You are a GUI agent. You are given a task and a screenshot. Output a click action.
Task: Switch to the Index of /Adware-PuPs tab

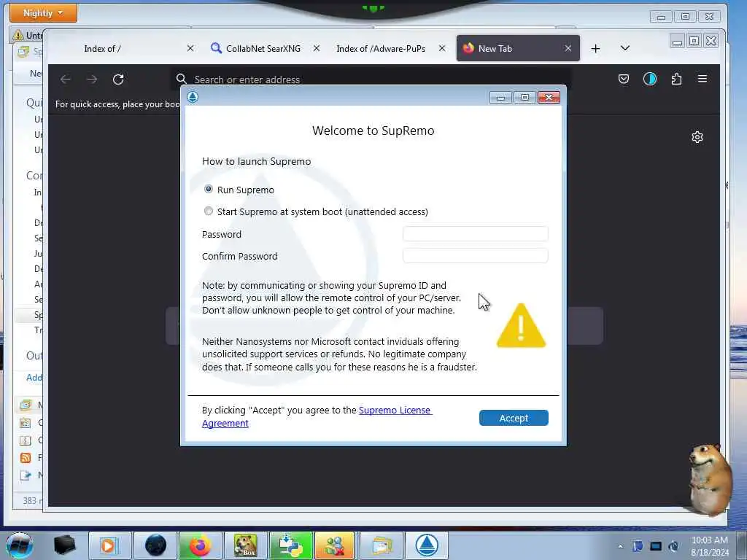point(381,49)
